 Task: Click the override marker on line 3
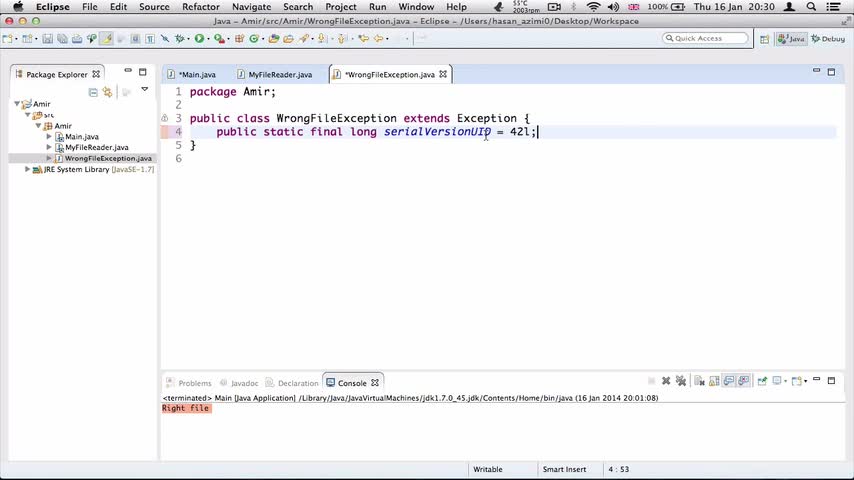[x=164, y=118]
